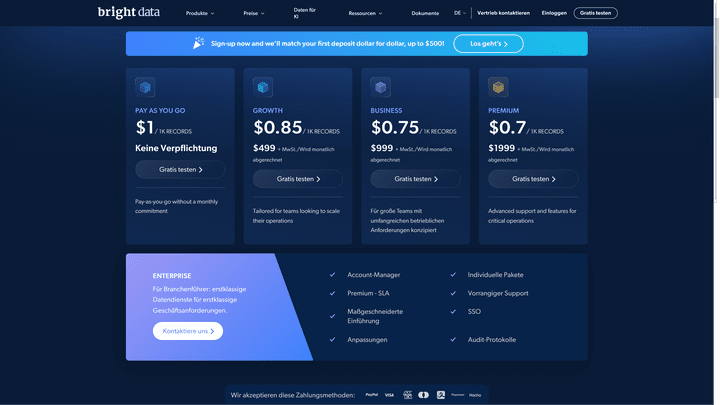Click the checkmark beside Vorrangiger Support

[x=453, y=293]
